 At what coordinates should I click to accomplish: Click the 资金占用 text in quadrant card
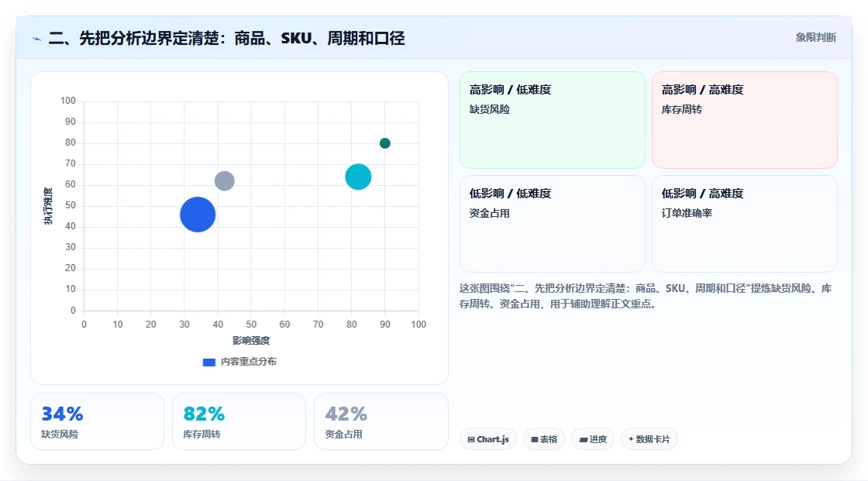[490, 213]
